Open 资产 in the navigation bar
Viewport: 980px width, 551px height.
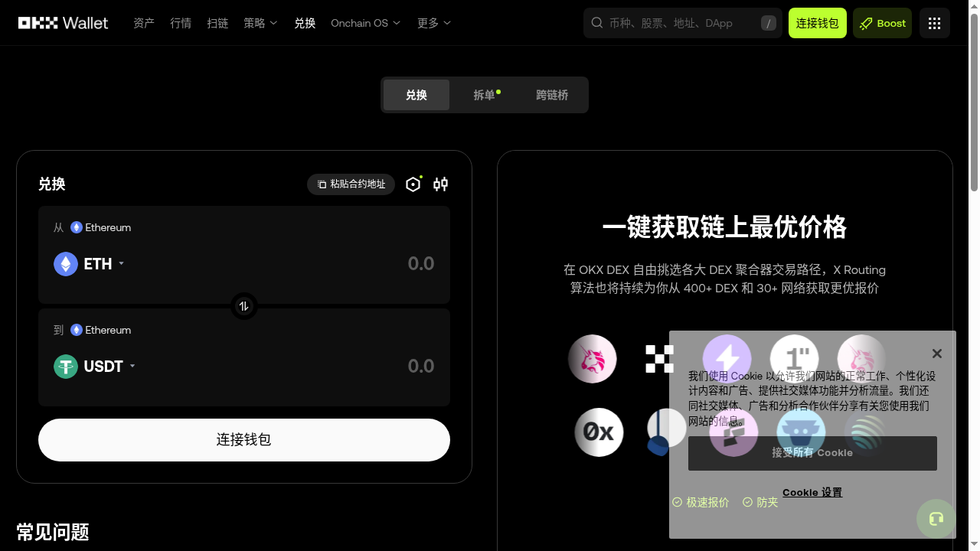tap(144, 23)
